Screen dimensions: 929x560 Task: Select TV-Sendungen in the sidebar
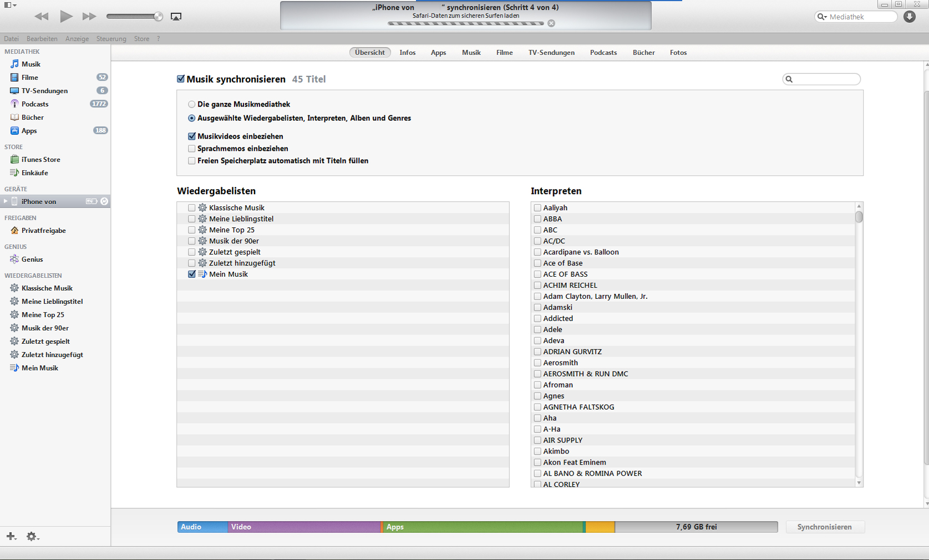pos(55,91)
